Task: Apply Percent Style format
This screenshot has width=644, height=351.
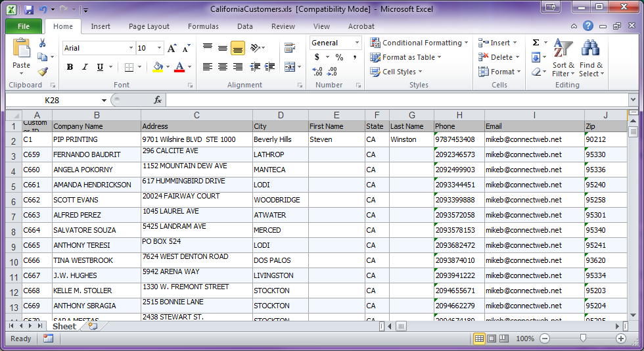Action: click(x=339, y=57)
